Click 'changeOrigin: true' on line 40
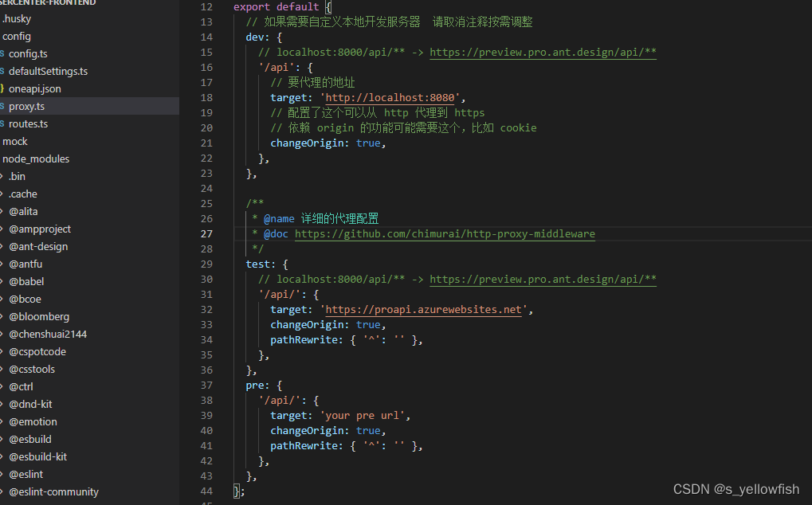Image resolution: width=812 pixels, height=505 pixels. coord(325,430)
